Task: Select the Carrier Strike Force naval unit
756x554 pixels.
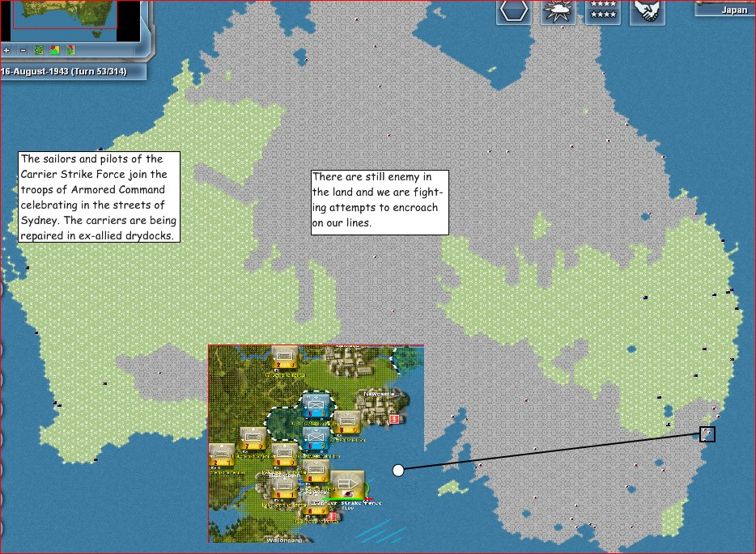Action: point(346,485)
